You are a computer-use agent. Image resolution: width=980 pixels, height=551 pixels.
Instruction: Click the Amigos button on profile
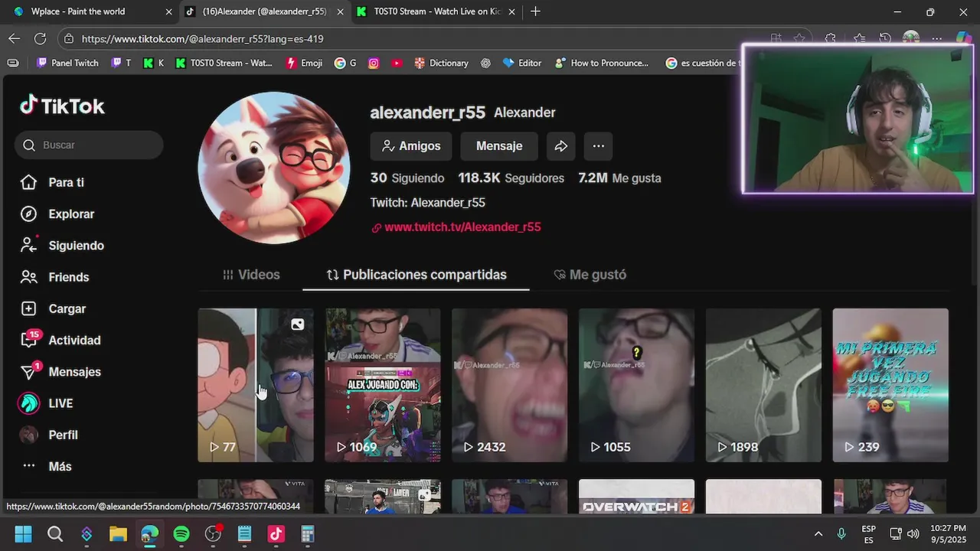411,146
